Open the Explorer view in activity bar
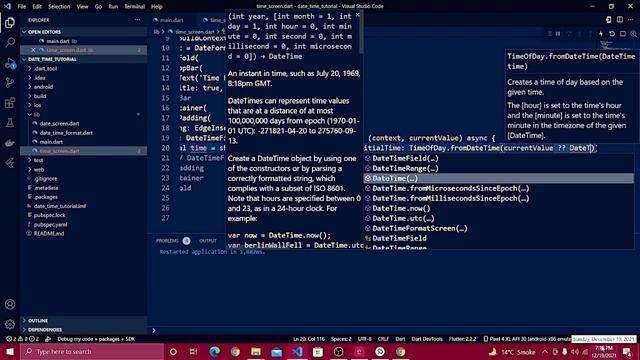 tap(10, 22)
